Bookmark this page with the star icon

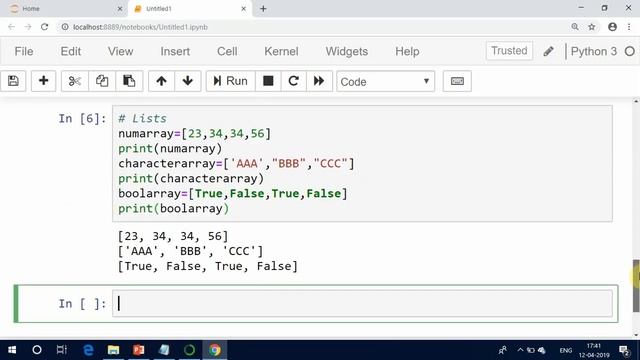tap(591, 27)
